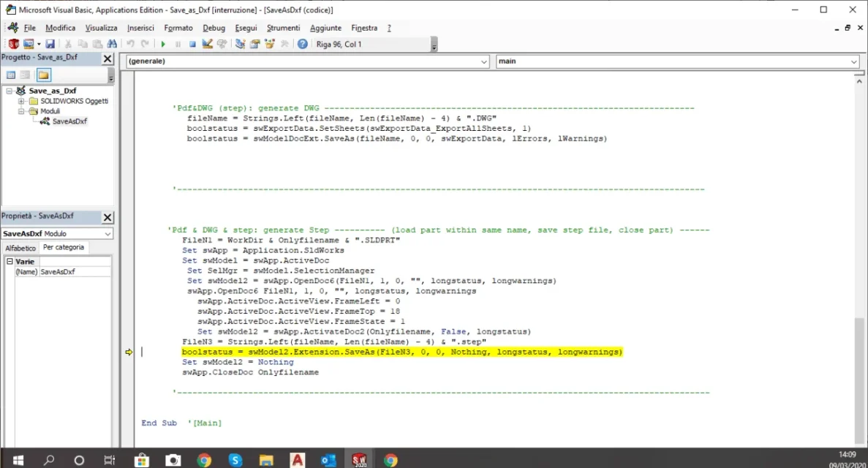
Task: Stop execution with the Reset square icon
Action: 192,44
